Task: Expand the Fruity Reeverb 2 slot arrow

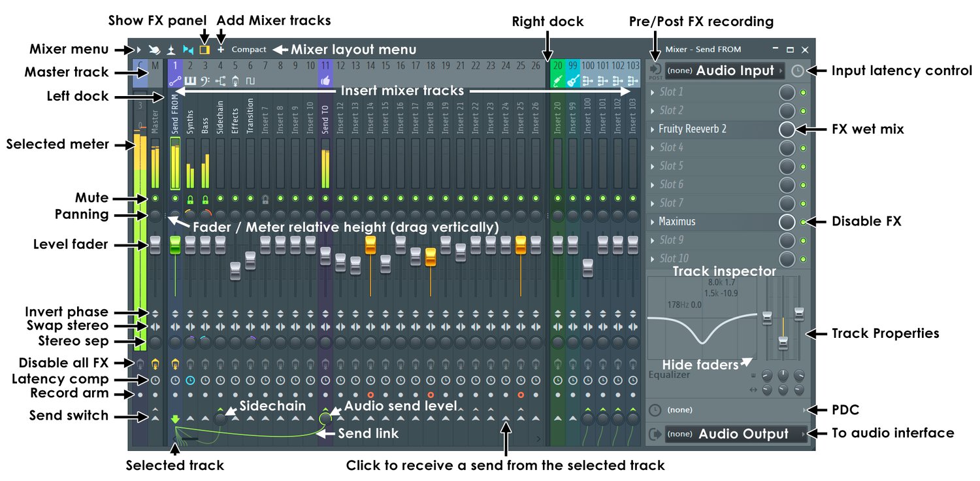Action: pos(653,129)
